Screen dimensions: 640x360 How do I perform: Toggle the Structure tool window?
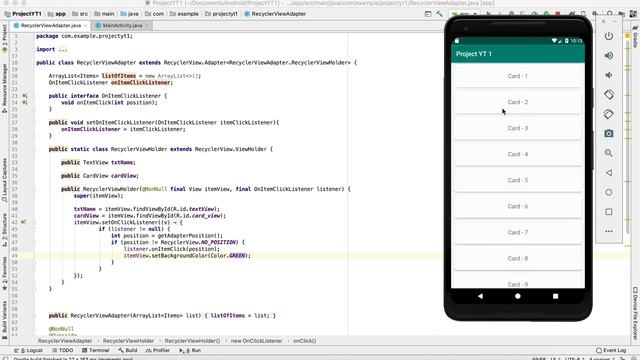[x=4, y=230]
